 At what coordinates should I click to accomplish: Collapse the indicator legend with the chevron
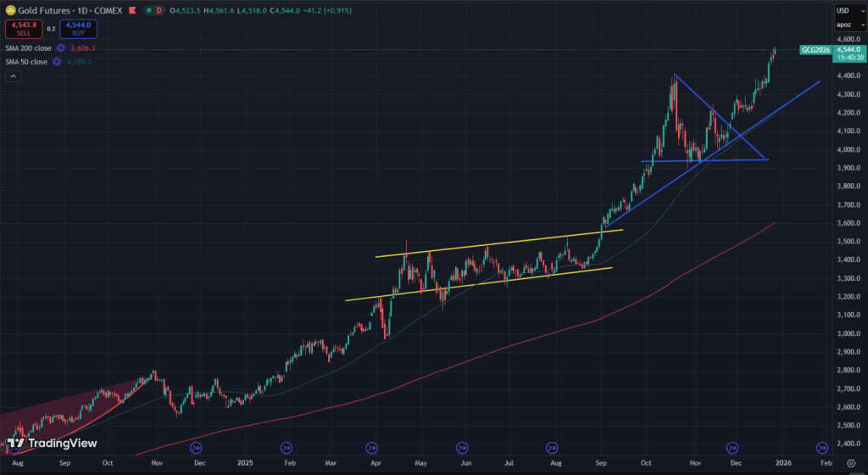(x=14, y=76)
